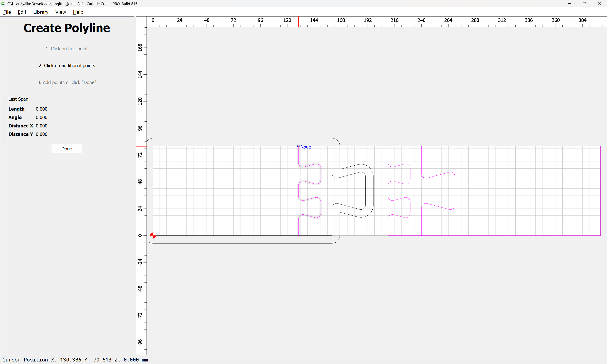Screen dimensions: 607x364
Task: Minimize the Carbide Create window
Action: pyautogui.click(x=570, y=3)
